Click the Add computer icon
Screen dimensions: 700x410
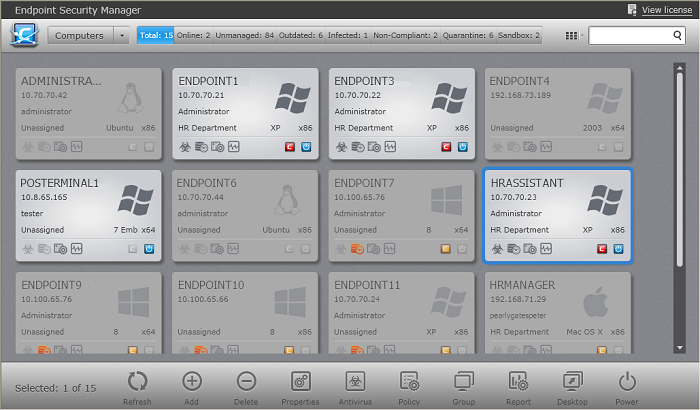(192, 381)
